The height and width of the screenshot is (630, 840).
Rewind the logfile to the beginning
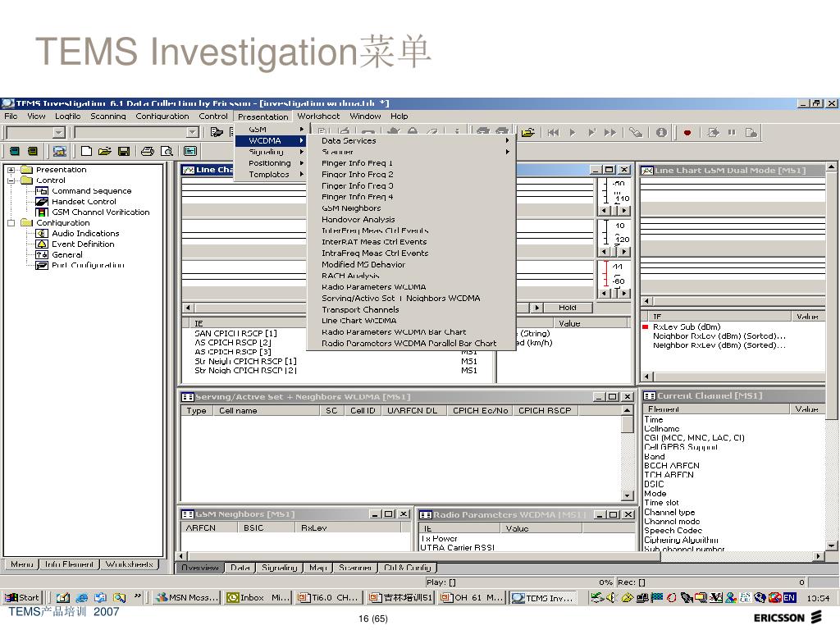click(x=553, y=132)
